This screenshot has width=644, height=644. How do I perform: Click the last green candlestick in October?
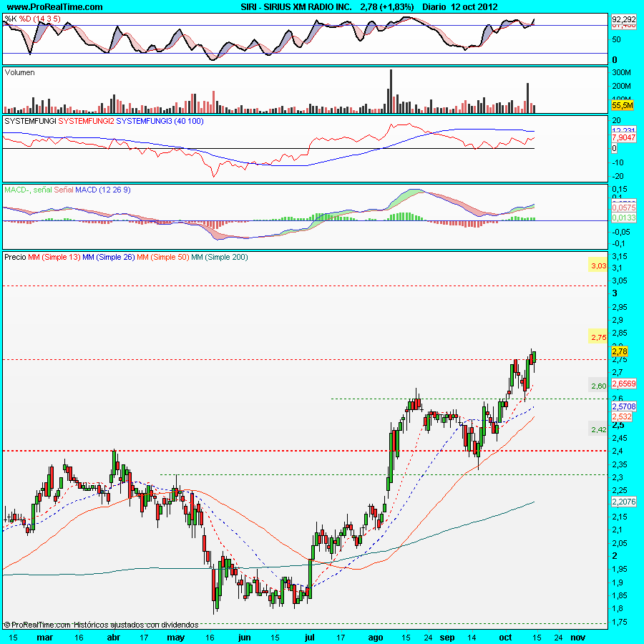[x=535, y=357]
